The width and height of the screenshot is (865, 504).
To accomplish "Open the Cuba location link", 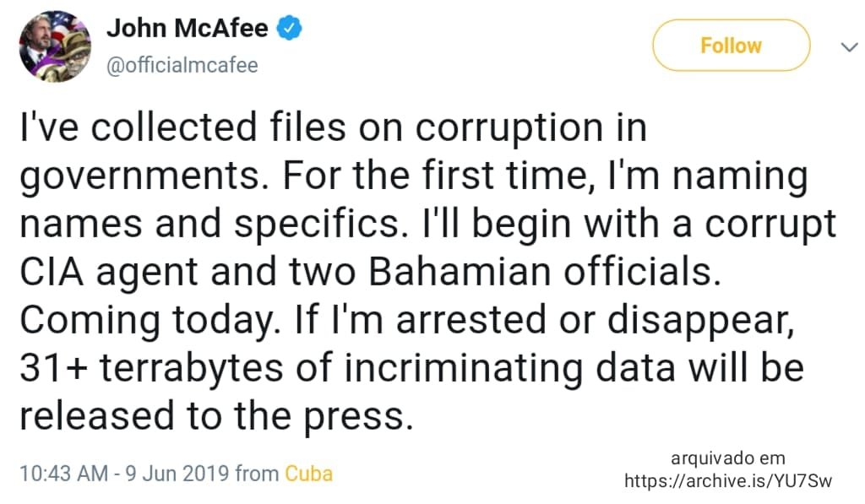I will pyautogui.click(x=308, y=474).
